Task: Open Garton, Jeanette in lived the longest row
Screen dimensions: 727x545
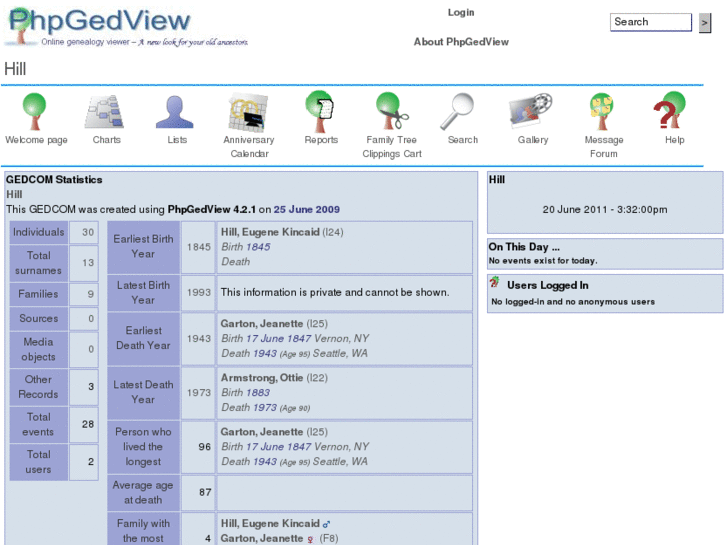Action: pos(274,432)
